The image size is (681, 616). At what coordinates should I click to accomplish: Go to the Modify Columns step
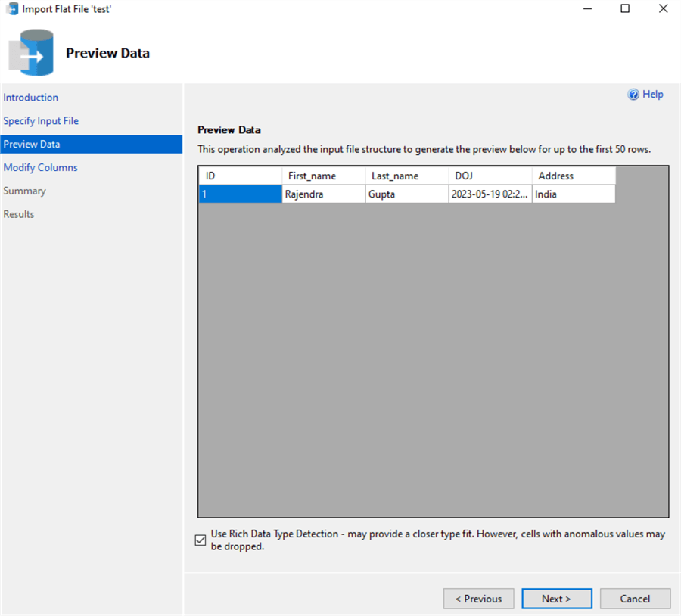pos(40,167)
